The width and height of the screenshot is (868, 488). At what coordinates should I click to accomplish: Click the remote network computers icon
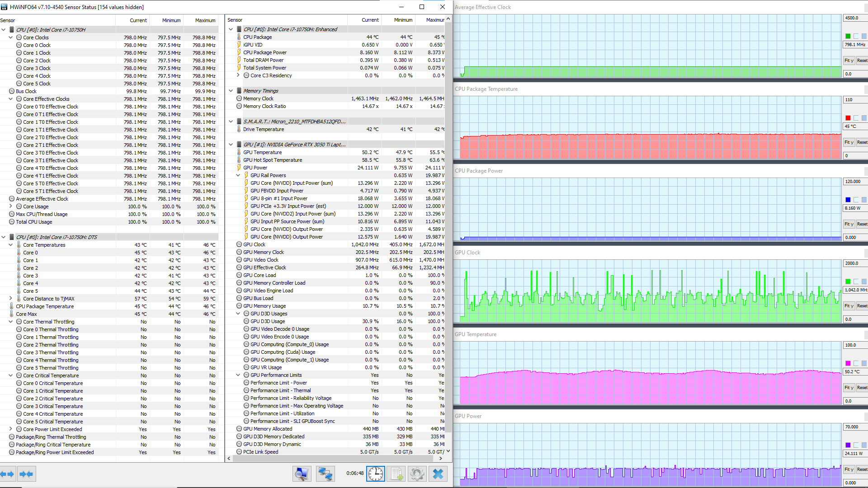click(325, 474)
